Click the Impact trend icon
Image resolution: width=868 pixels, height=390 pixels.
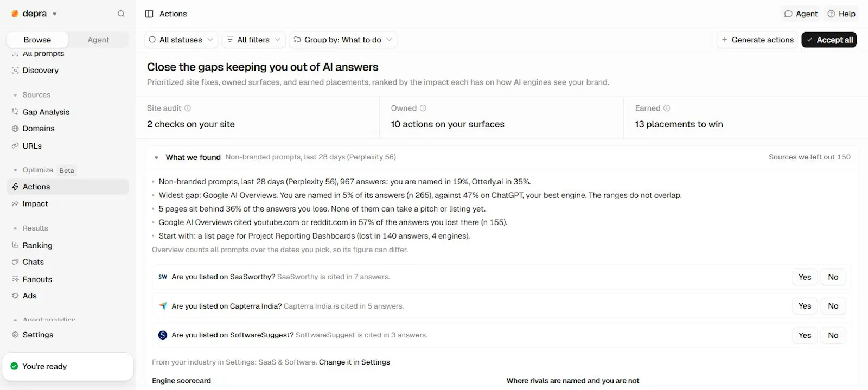pyautogui.click(x=15, y=203)
